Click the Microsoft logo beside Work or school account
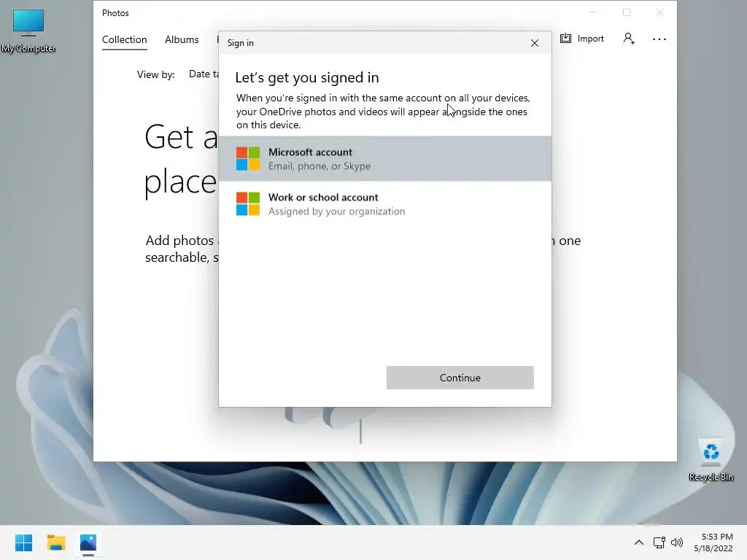This screenshot has height=560, width=747. pyautogui.click(x=248, y=204)
